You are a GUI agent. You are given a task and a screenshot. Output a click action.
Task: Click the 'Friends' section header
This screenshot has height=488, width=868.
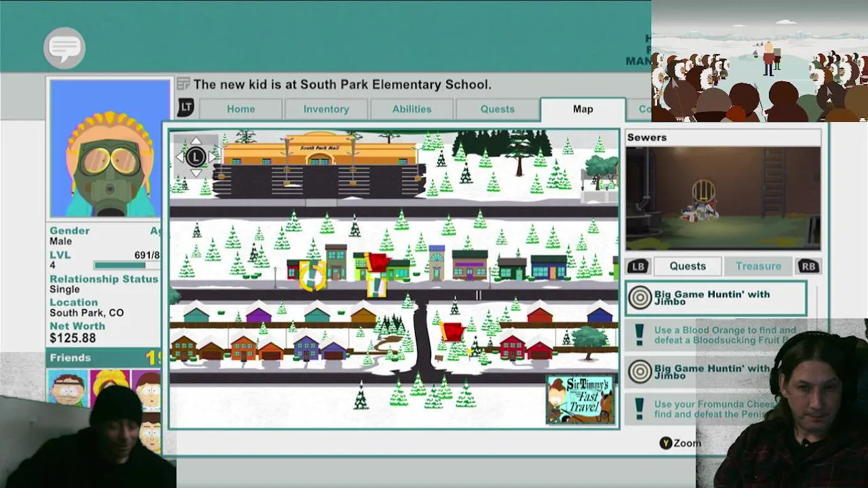pos(70,357)
